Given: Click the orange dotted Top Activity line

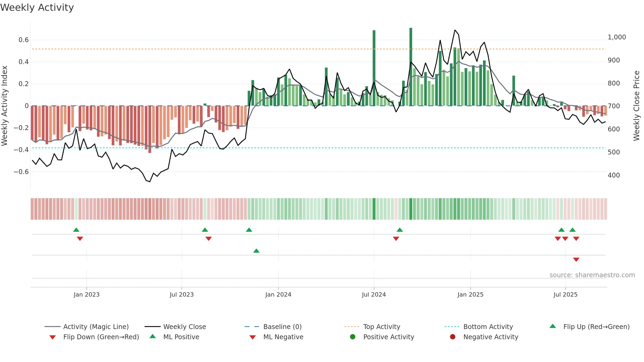Looking at the screenshot, I should click(x=319, y=49).
